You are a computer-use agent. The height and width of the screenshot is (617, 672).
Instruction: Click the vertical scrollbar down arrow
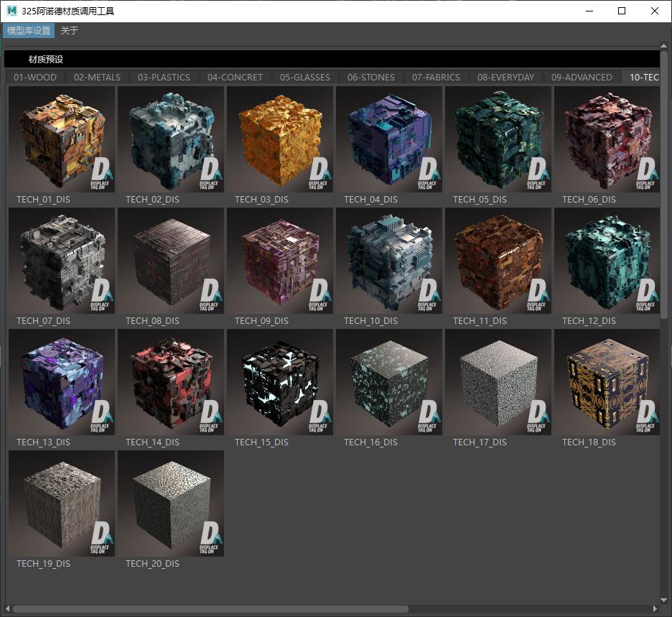pos(664,600)
